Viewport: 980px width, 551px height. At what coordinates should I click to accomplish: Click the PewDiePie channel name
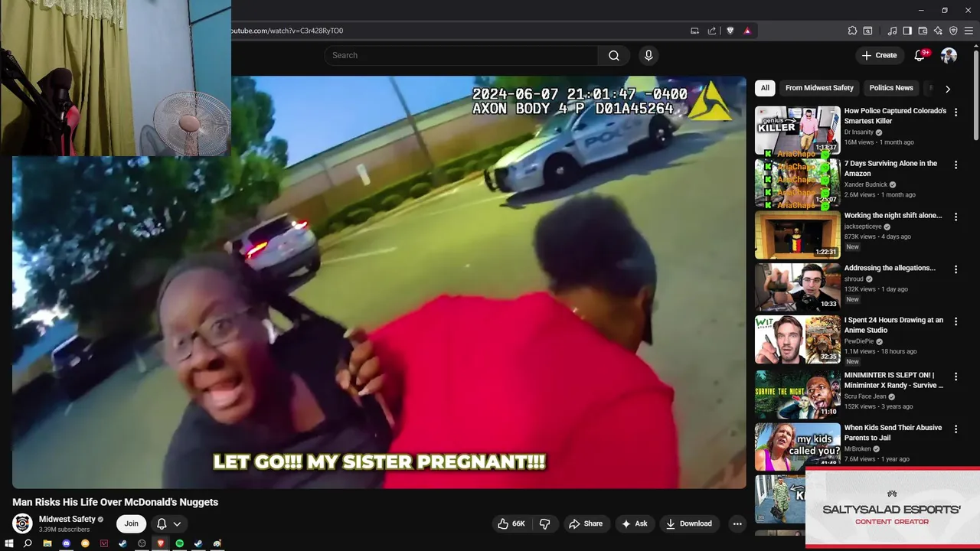859,341
